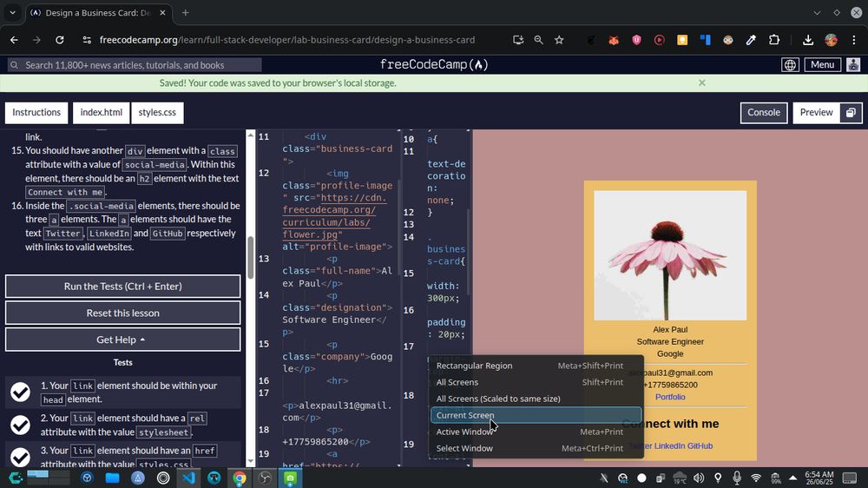Open the browser Extensions puzzle icon
This screenshot has width=868, height=488.
(x=774, y=40)
